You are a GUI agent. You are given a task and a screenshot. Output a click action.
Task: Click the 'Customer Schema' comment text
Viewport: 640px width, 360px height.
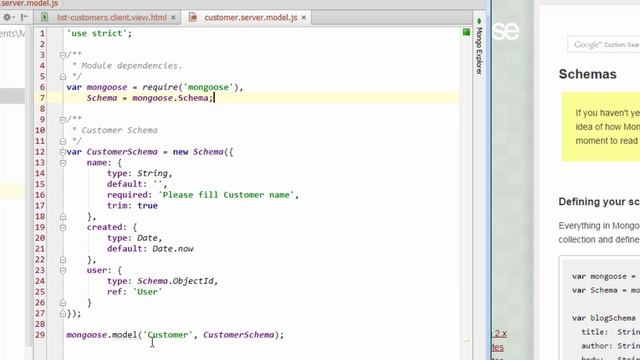click(x=119, y=130)
